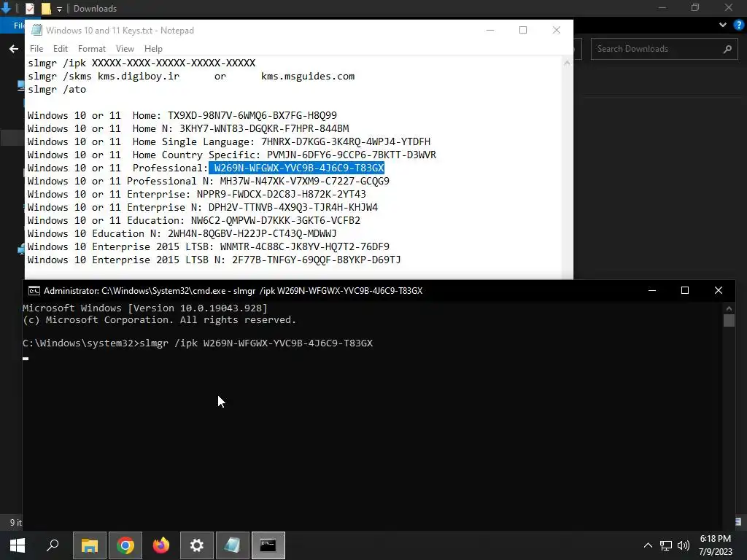Open the Notepad View menu
747x560 pixels.
125,49
